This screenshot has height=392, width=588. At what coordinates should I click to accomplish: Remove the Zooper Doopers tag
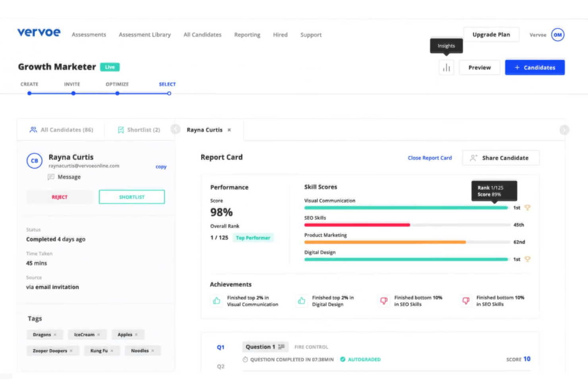click(x=71, y=351)
